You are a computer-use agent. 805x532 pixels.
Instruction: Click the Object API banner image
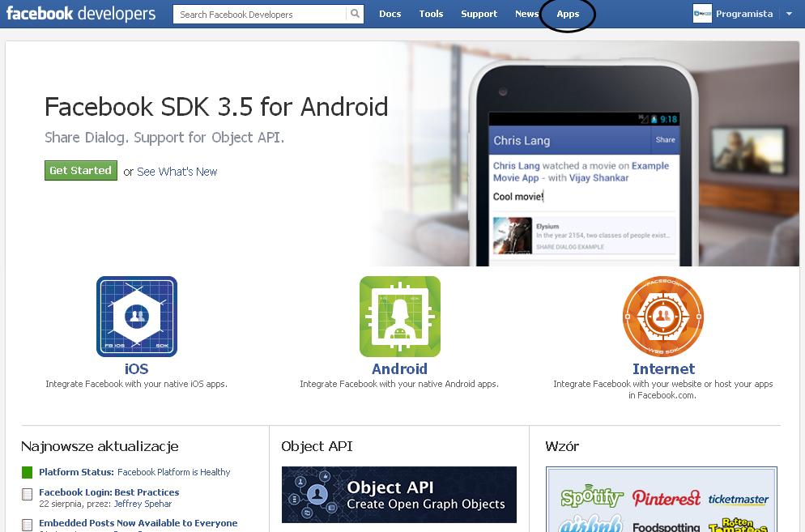[x=399, y=495]
